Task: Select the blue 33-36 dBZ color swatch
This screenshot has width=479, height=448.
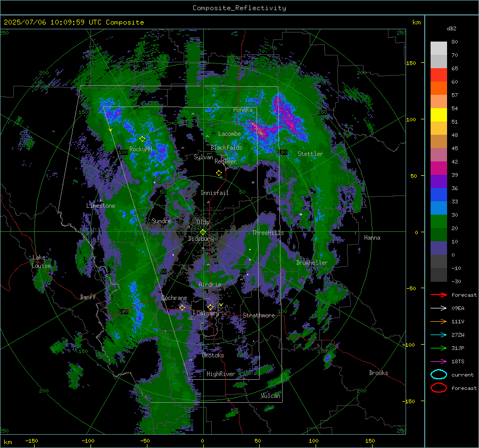Action: point(439,195)
